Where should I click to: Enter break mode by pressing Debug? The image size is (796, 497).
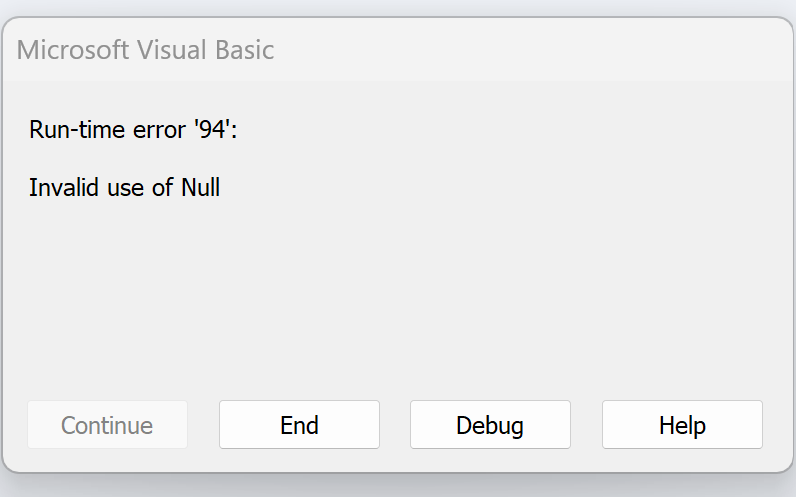[x=490, y=425]
